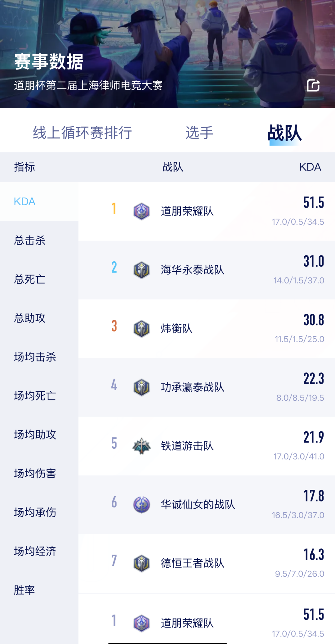Choose 总死亡 metric from sidebar
The width and height of the screenshot is (335, 644).
pyautogui.click(x=30, y=279)
